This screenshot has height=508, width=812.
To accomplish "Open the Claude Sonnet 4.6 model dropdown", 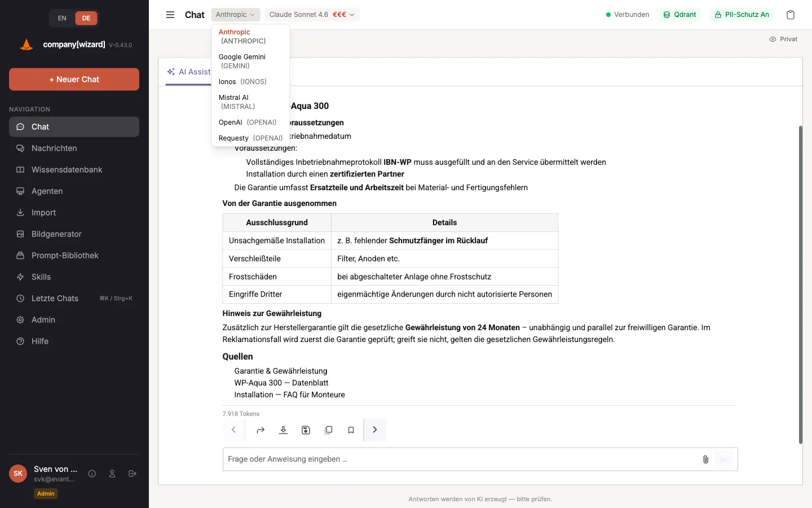I will coord(312,15).
